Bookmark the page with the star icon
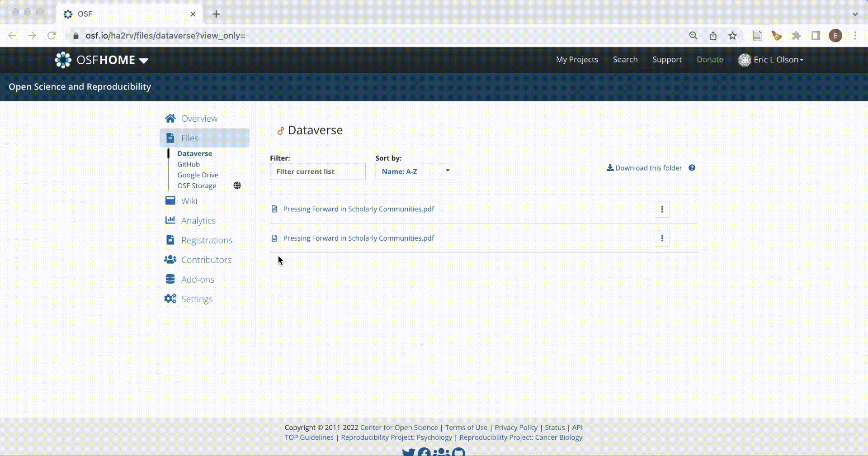The height and width of the screenshot is (456, 868). tap(732, 36)
